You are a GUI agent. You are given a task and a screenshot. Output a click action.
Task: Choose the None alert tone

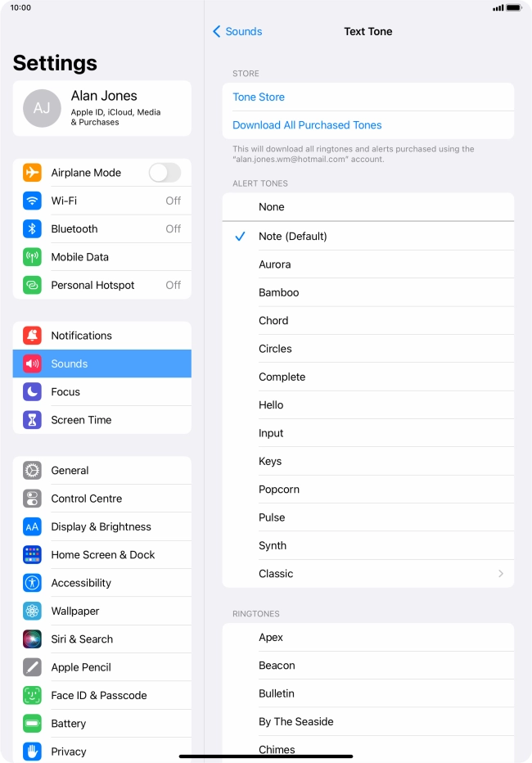368,207
